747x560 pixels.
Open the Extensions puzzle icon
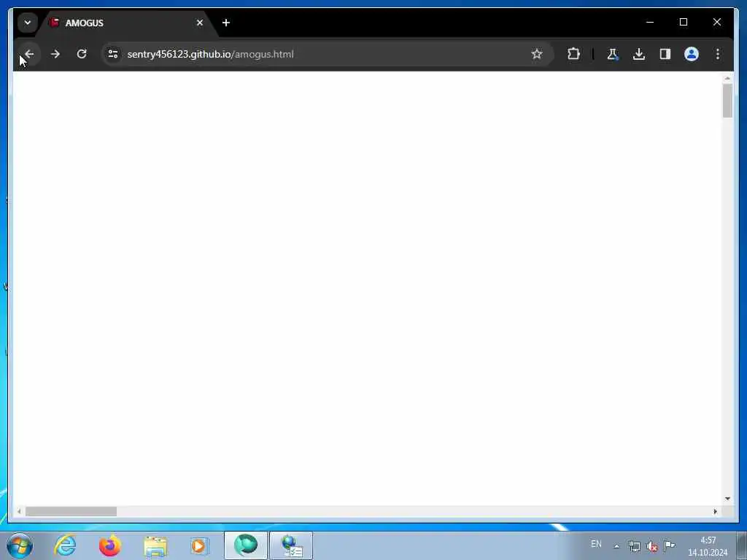tap(573, 54)
